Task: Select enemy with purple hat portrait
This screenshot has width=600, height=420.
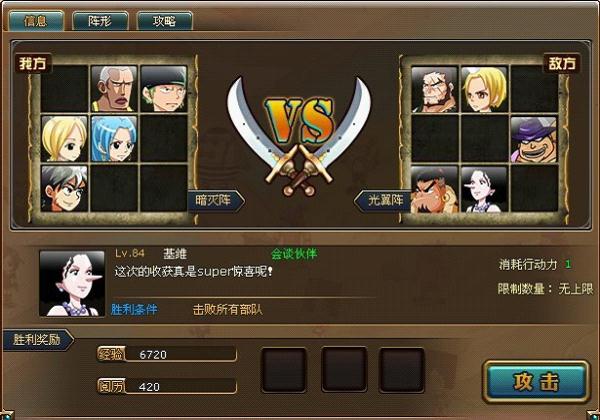Action: click(x=534, y=140)
